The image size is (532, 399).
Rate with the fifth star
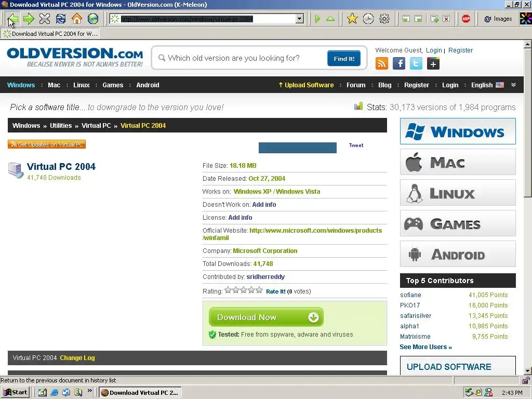pyautogui.click(x=260, y=290)
